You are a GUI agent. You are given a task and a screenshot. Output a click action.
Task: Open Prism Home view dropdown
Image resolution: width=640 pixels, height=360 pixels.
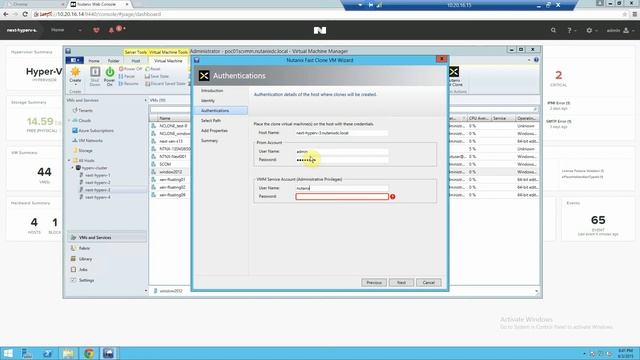pos(66,30)
